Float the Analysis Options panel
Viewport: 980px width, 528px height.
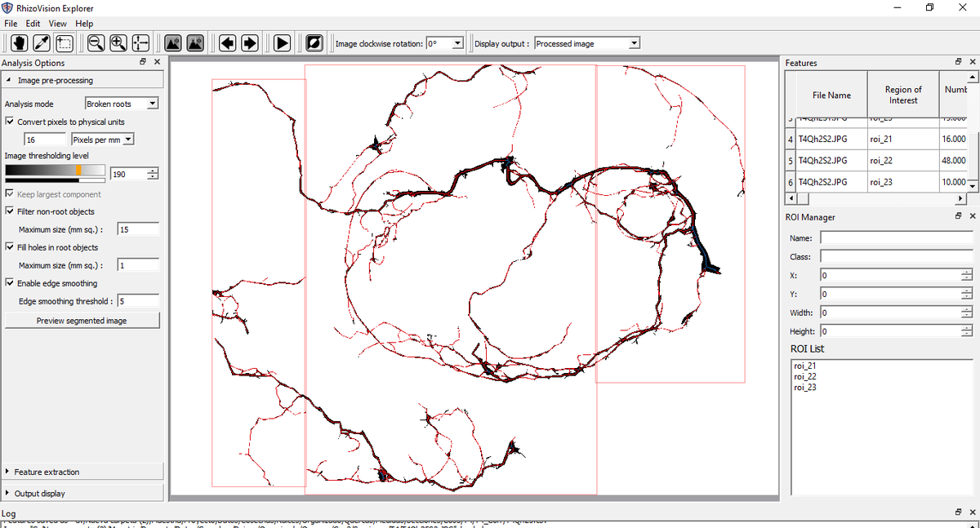click(x=143, y=63)
